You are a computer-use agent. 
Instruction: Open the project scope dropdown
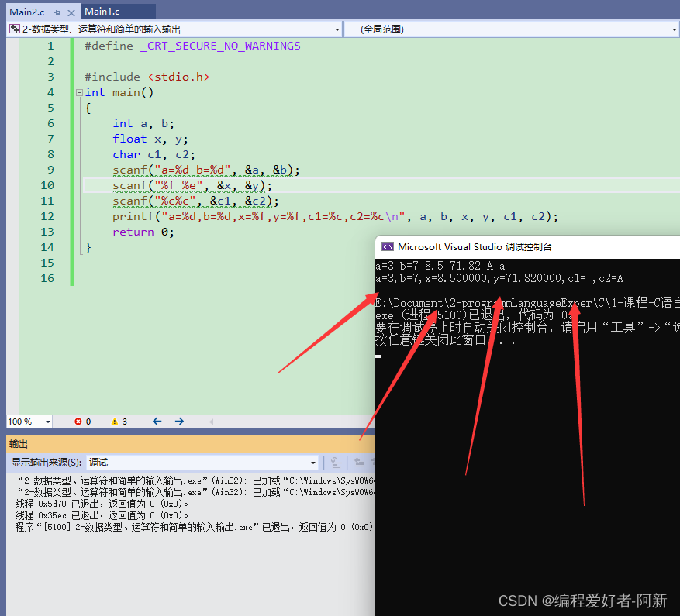point(337,29)
